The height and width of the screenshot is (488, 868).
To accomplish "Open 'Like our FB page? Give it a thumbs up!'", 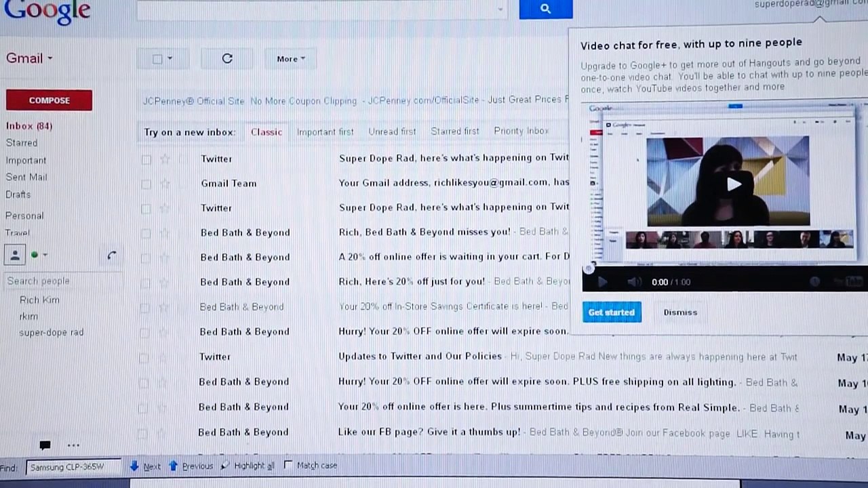I will pos(429,432).
